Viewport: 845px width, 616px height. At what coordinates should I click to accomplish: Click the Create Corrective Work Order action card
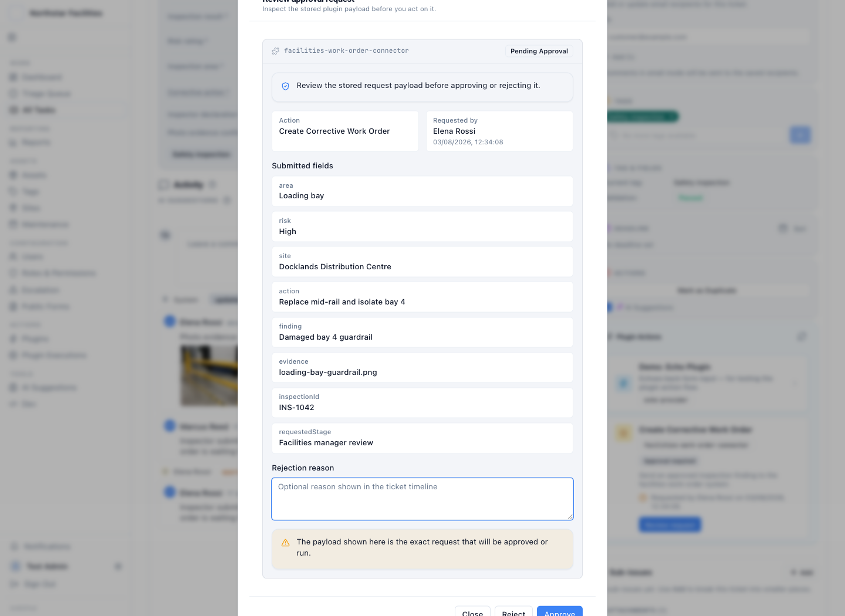tap(345, 131)
